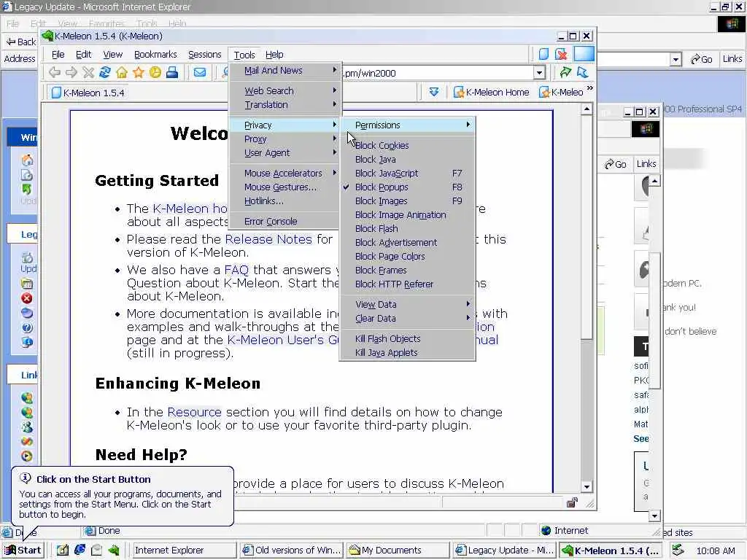Open Bookmarks star icon in toolbar

click(139, 72)
